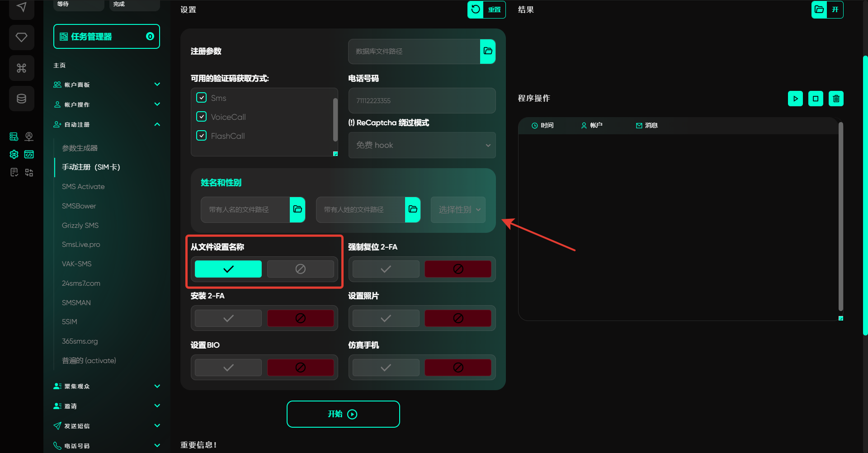This screenshot has width=868, height=453.
Task: Select SMS Activate in sidebar menu
Action: pos(83,186)
